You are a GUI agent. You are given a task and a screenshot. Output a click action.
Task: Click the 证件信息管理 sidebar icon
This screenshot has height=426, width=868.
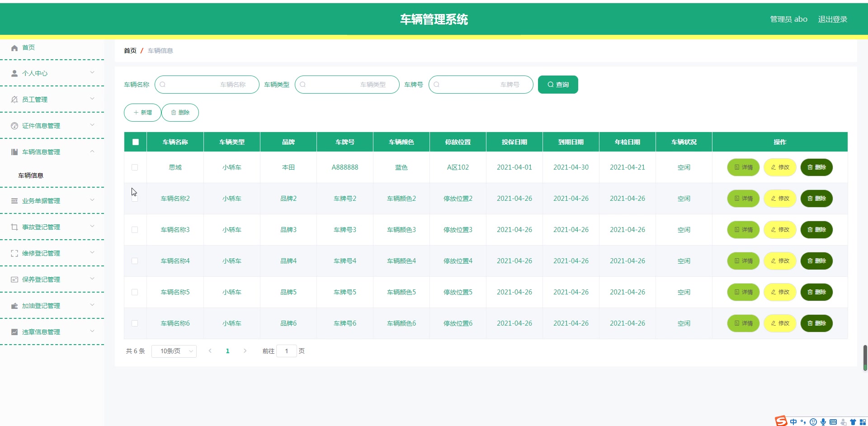coord(14,126)
